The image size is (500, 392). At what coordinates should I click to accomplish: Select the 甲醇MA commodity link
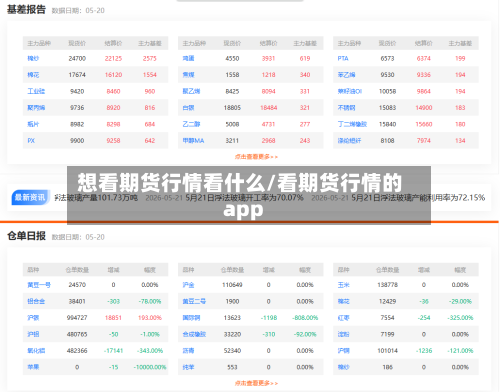(193, 141)
